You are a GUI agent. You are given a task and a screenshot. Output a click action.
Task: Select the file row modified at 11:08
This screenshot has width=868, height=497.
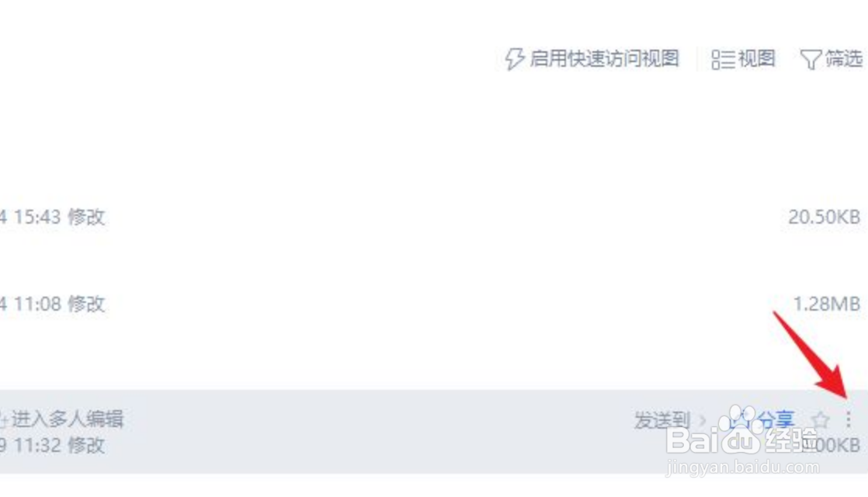click(434, 304)
